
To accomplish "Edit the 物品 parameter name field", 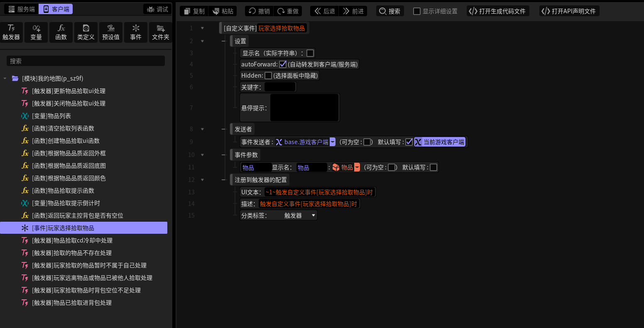I will [256, 167].
